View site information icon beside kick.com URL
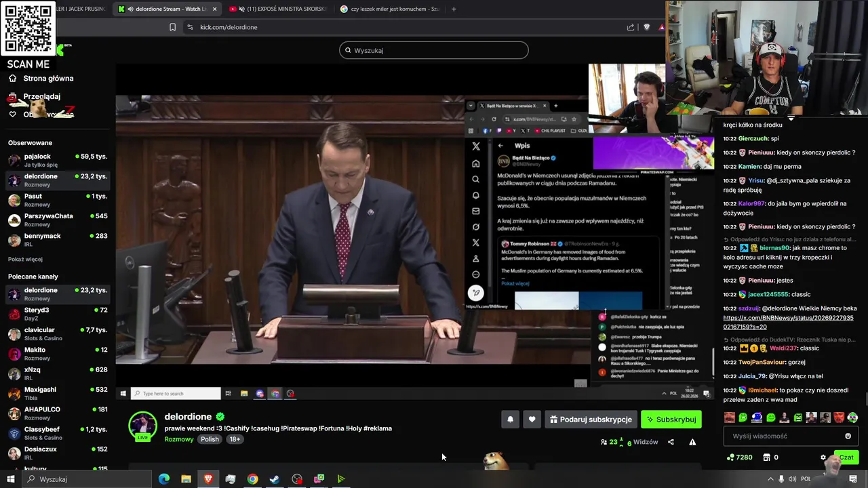 190,27
